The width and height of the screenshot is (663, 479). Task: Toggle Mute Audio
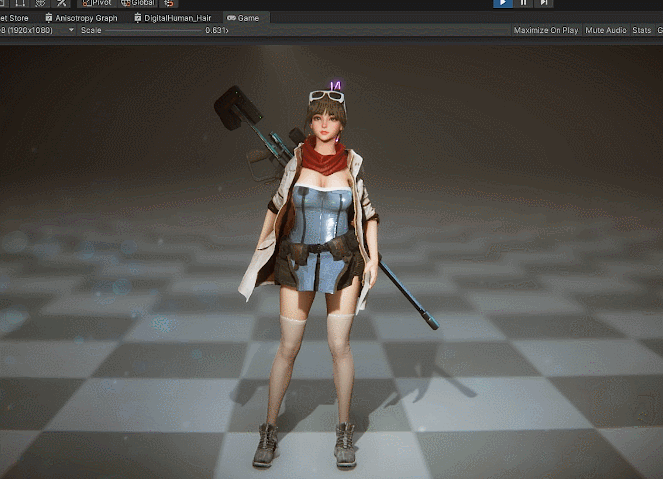[605, 30]
